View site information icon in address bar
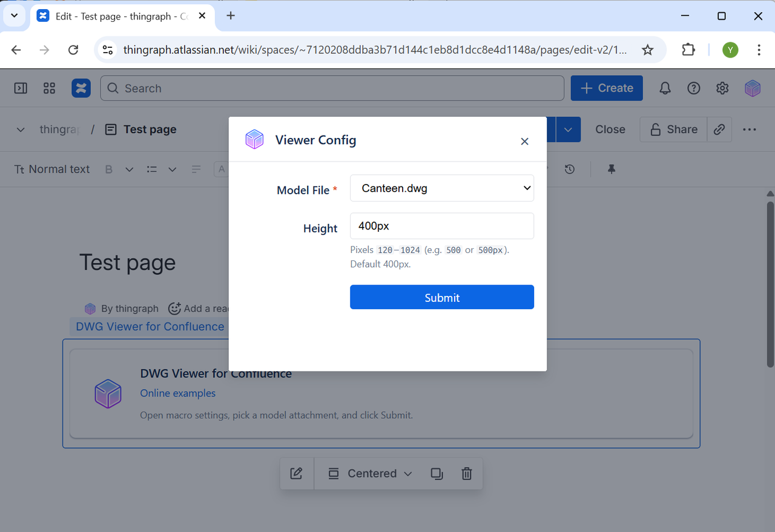Screen dimensions: 775x532 [108, 50]
